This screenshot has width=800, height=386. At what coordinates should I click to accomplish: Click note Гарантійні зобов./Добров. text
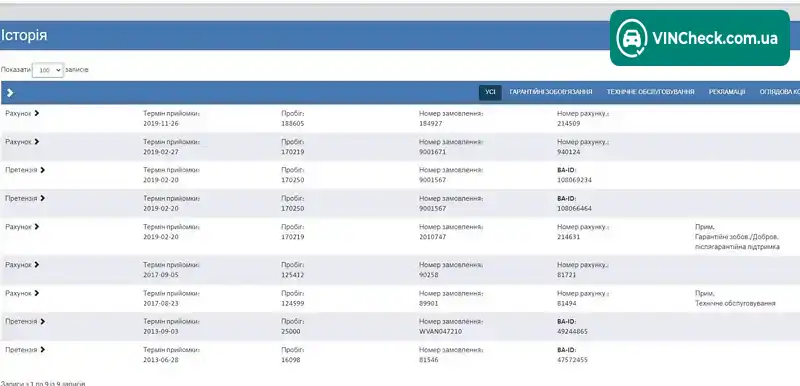[x=737, y=237]
